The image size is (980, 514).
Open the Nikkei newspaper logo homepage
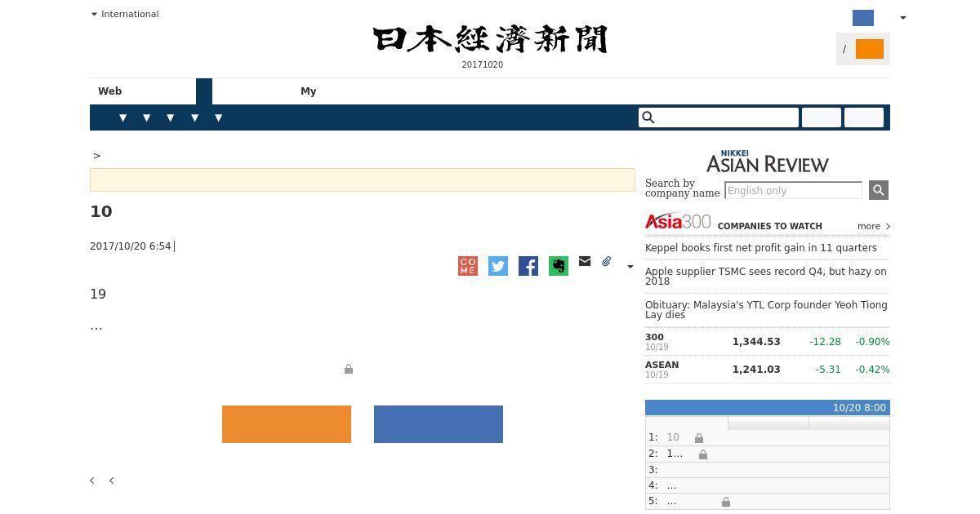(x=490, y=39)
